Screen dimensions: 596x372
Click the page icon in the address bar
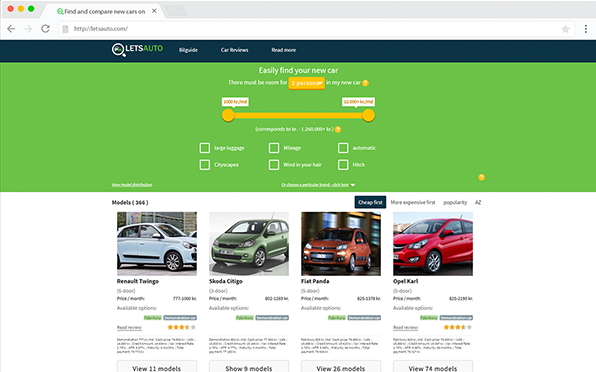[65, 29]
